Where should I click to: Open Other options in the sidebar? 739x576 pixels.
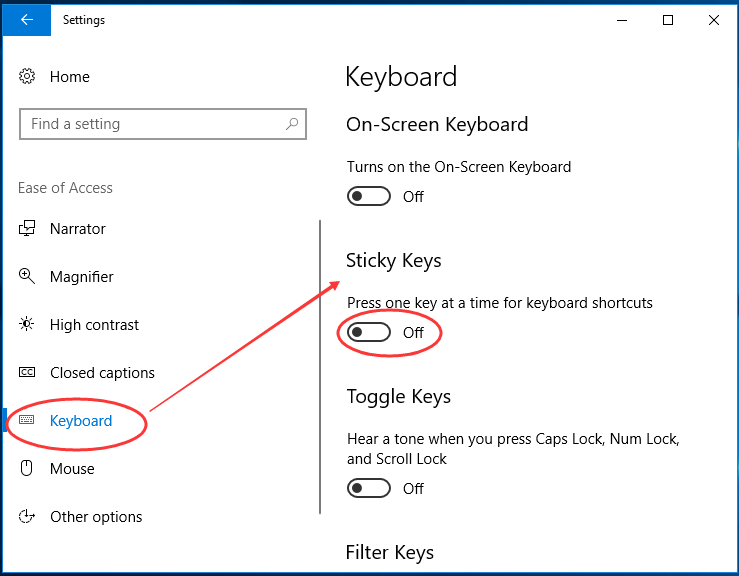(96, 517)
